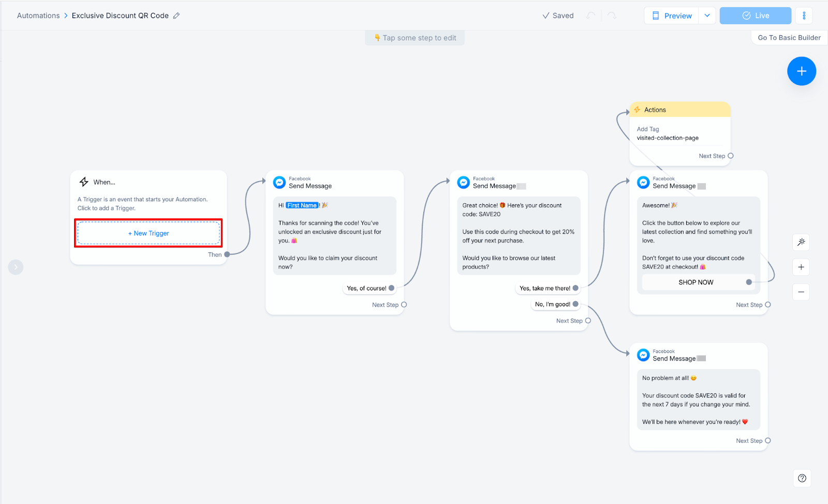Zoom out on the canvas
The height and width of the screenshot is (504, 828).
[x=801, y=292]
